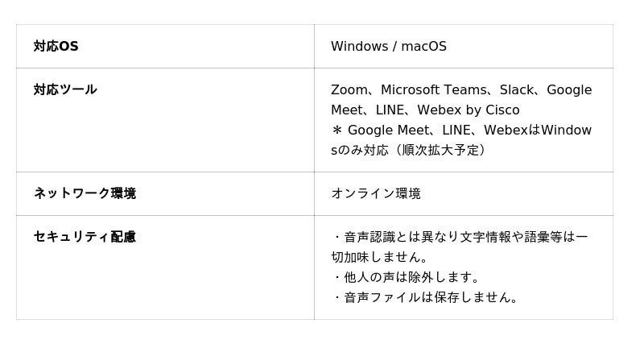
Task: Click the 切加味しません text line
Action: 380,258
